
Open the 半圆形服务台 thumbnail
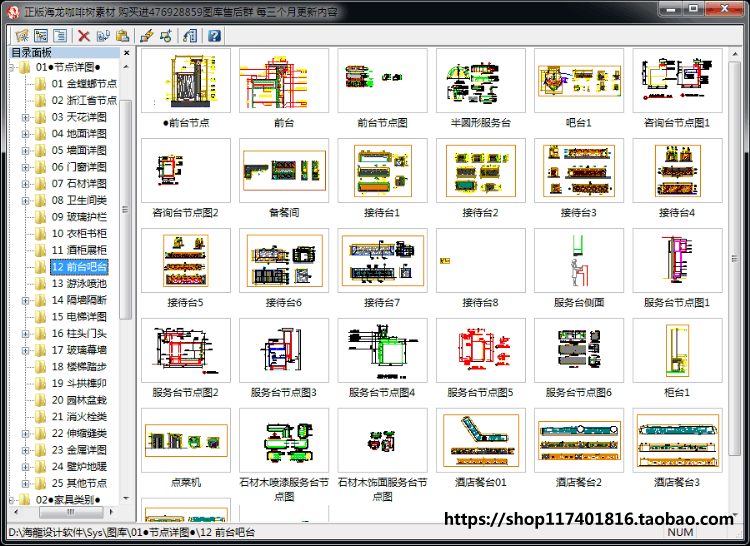pyautogui.click(x=481, y=80)
